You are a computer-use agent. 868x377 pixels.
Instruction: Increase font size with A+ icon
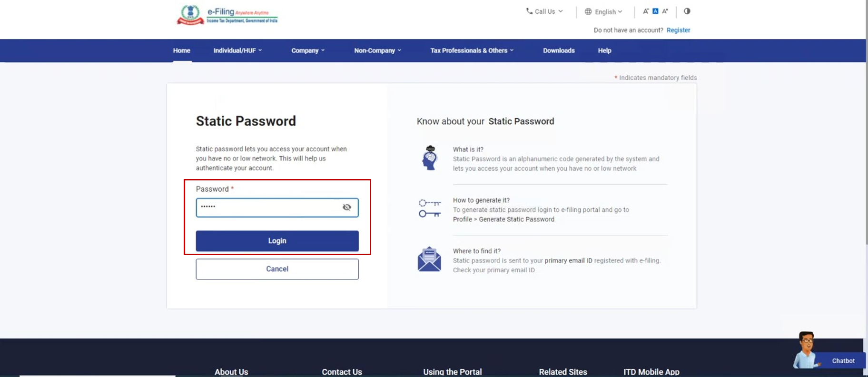(665, 11)
